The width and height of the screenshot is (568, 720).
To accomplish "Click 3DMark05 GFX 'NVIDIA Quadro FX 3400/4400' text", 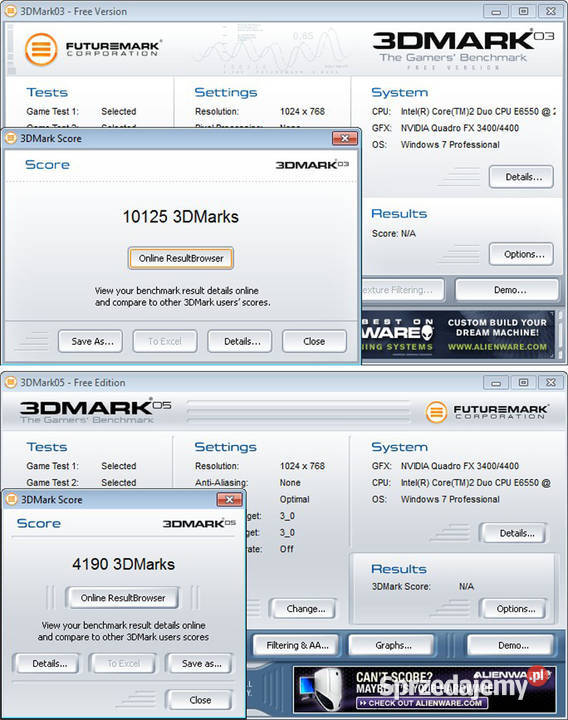I will point(460,466).
